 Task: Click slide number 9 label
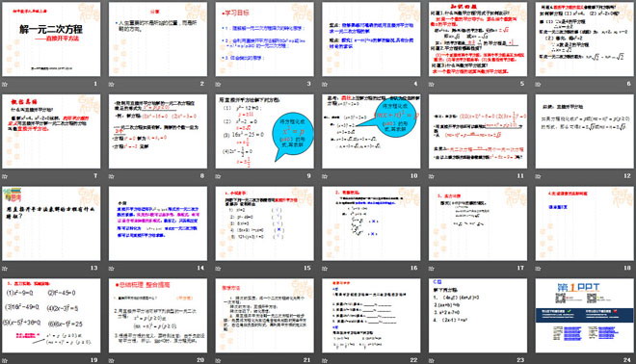(309, 176)
